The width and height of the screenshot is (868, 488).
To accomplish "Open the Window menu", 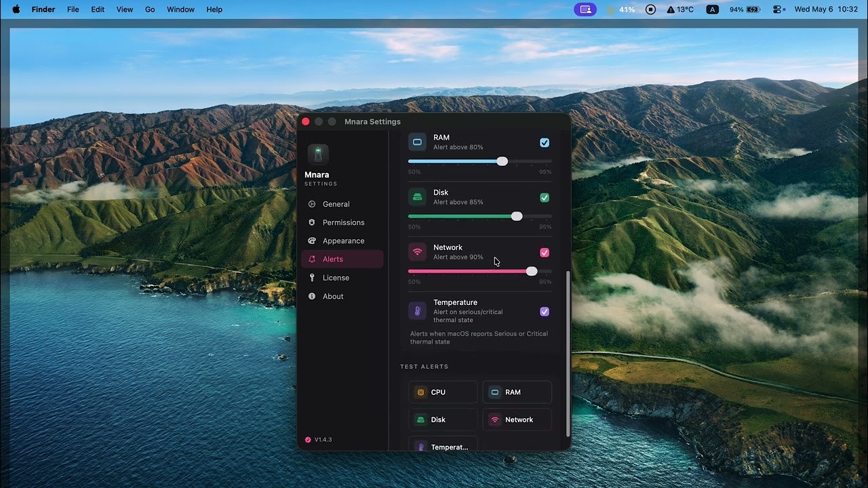I will [180, 9].
